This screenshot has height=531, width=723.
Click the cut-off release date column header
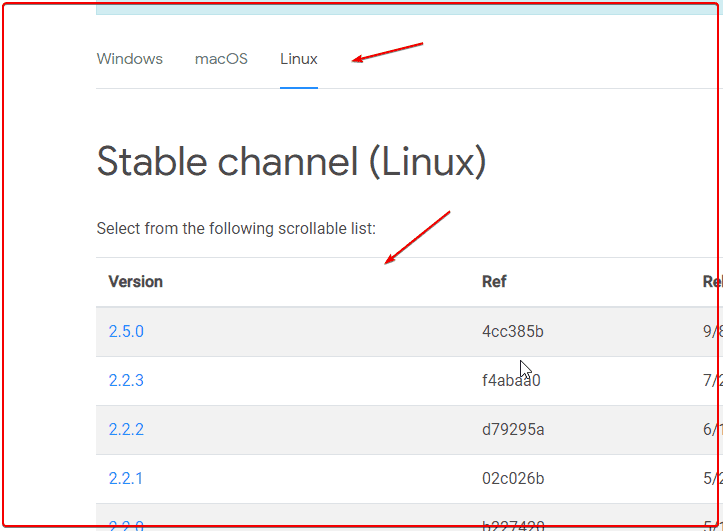click(712, 282)
